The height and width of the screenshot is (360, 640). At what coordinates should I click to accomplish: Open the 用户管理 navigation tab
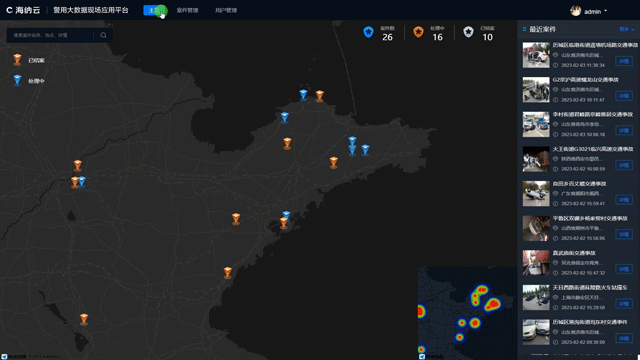pyautogui.click(x=226, y=10)
